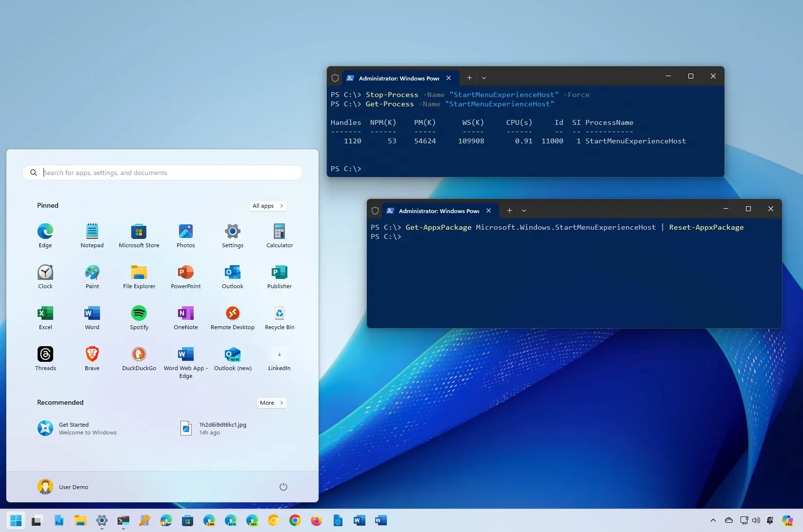The width and height of the screenshot is (803, 532).
Task: Launch PowerPoint from Start menu
Action: point(186,276)
